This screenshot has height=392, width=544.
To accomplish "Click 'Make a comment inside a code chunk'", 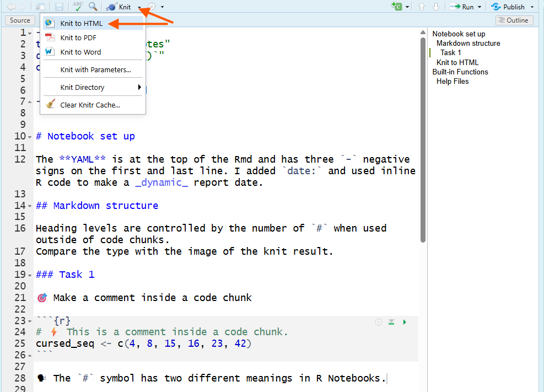I will tap(152, 298).
